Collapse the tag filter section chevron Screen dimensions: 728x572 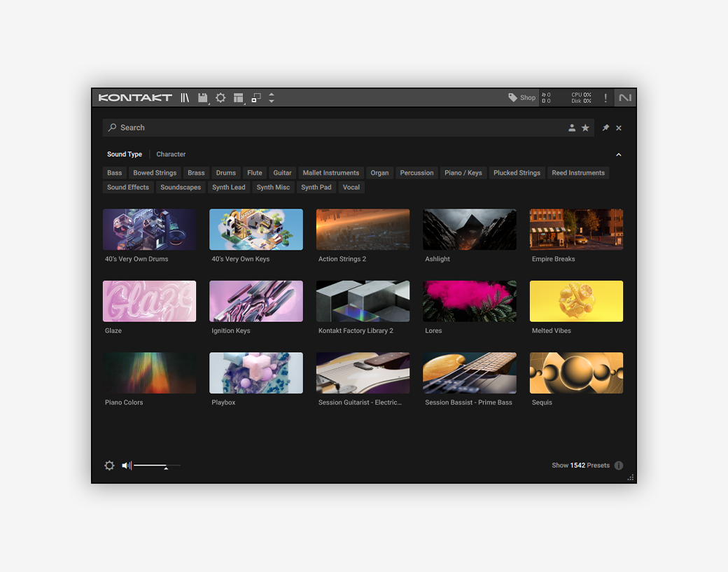point(618,155)
